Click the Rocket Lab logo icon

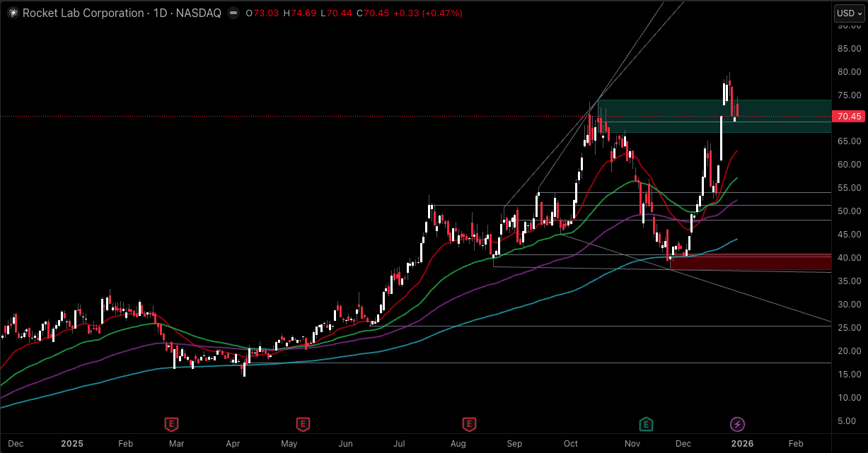12,13
